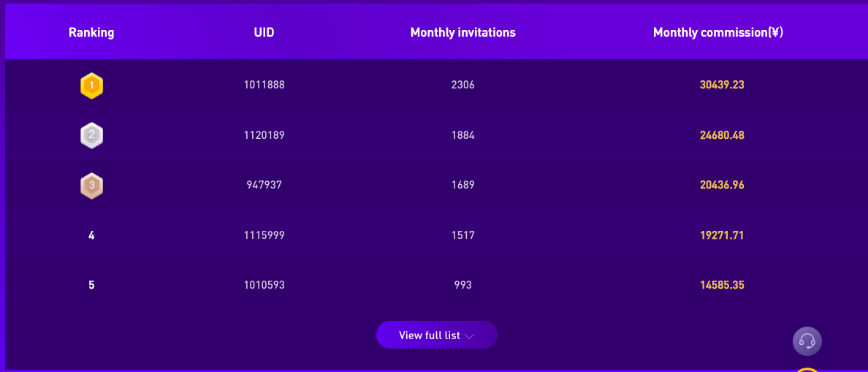
Task: Click commission amount 14585.35
Action: point(722,285)
